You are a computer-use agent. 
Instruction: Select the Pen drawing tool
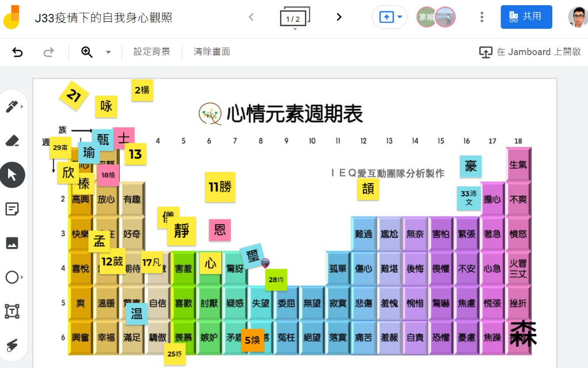(x=12, y=107)
